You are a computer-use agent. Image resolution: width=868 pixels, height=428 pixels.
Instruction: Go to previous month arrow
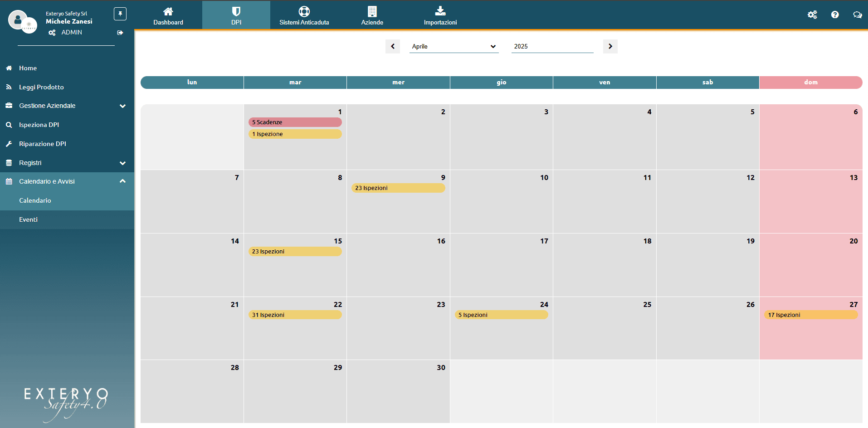pos(393,46)
